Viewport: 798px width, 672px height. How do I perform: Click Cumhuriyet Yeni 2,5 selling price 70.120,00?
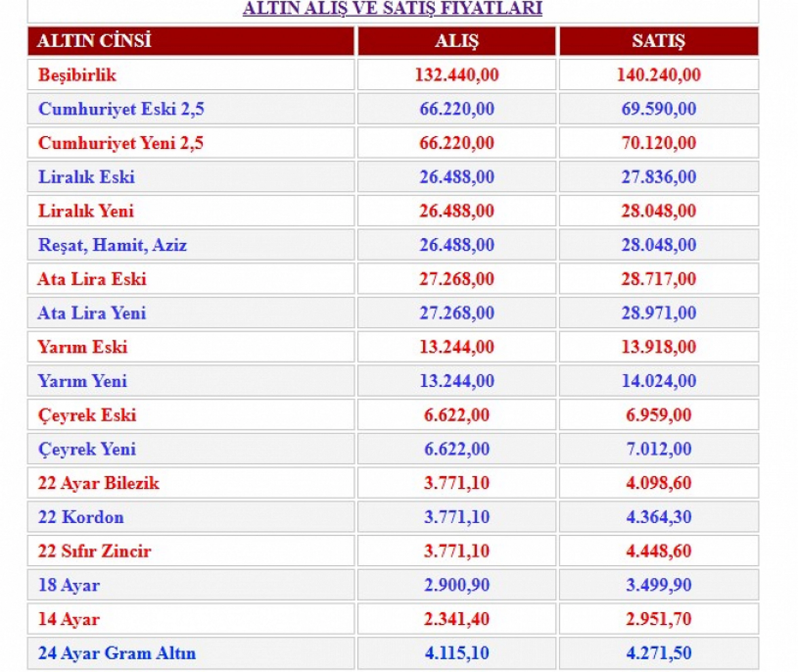(659, 143)
